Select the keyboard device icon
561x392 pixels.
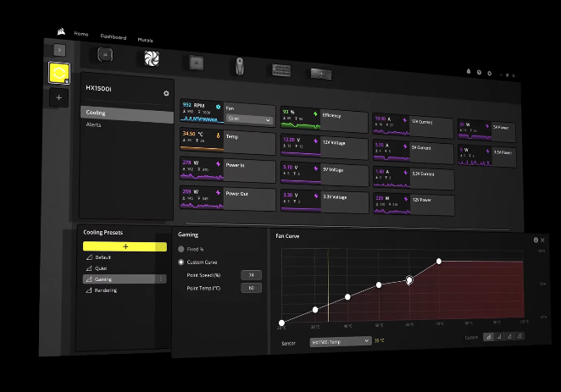(281, 70)
